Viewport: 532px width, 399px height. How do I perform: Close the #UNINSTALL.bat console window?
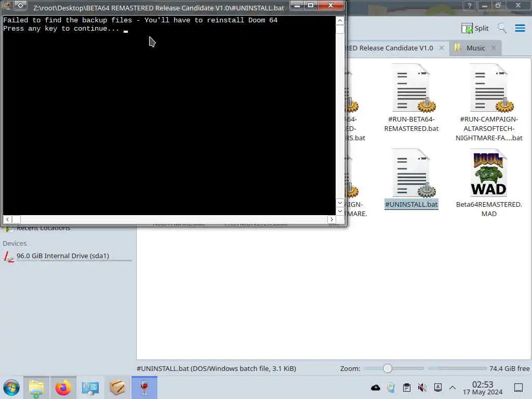pyautogui.click(x=330, y=5)
